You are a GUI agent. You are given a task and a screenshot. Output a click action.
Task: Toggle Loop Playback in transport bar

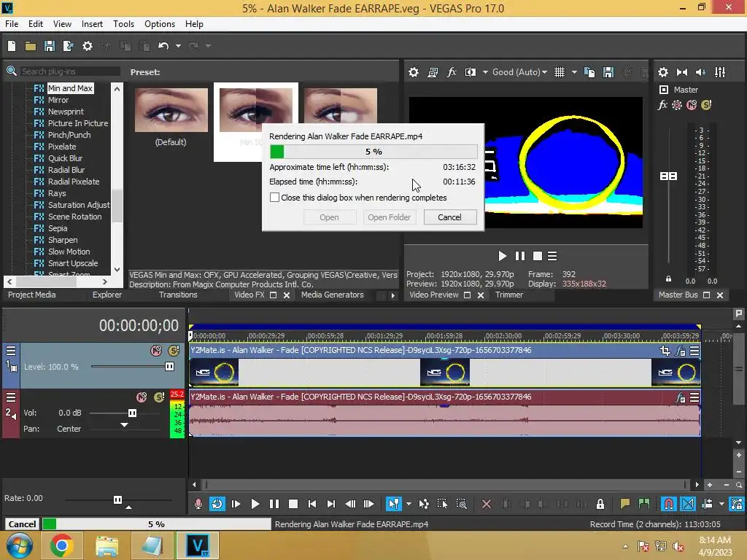coord(217,504)
